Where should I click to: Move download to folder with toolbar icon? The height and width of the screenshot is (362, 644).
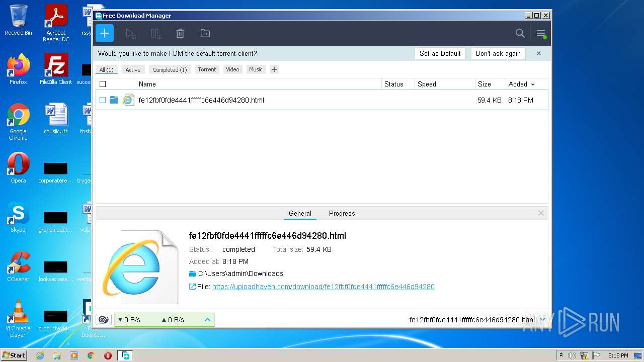(x=205, y=34)
